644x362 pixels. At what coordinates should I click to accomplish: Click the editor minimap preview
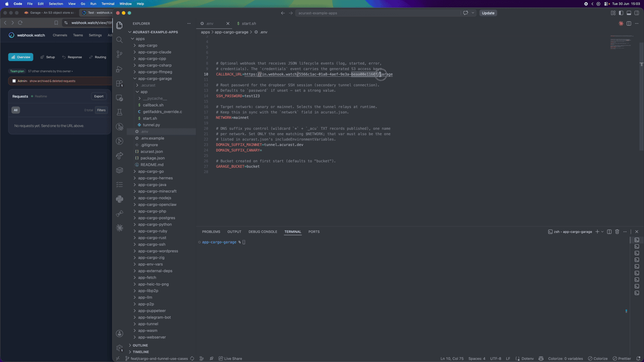pos(622,42)
